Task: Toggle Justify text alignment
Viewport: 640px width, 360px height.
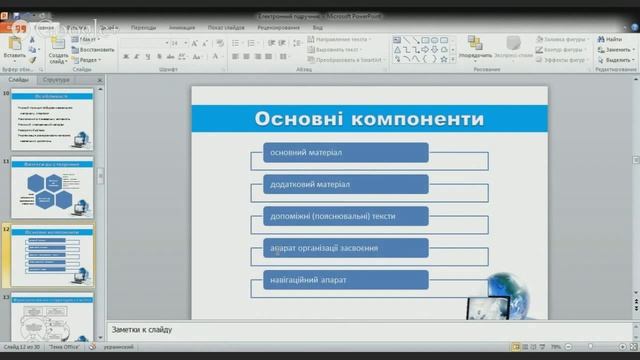Action: 269,57
